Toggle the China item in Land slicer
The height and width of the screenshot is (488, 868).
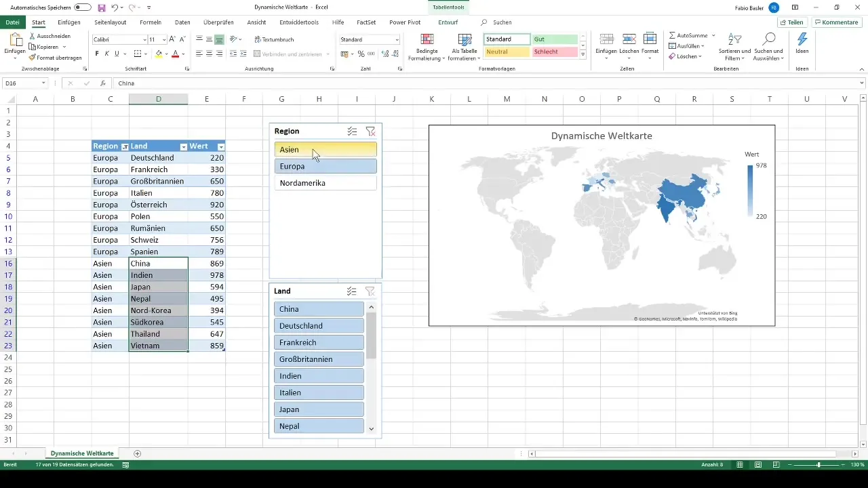319,309
